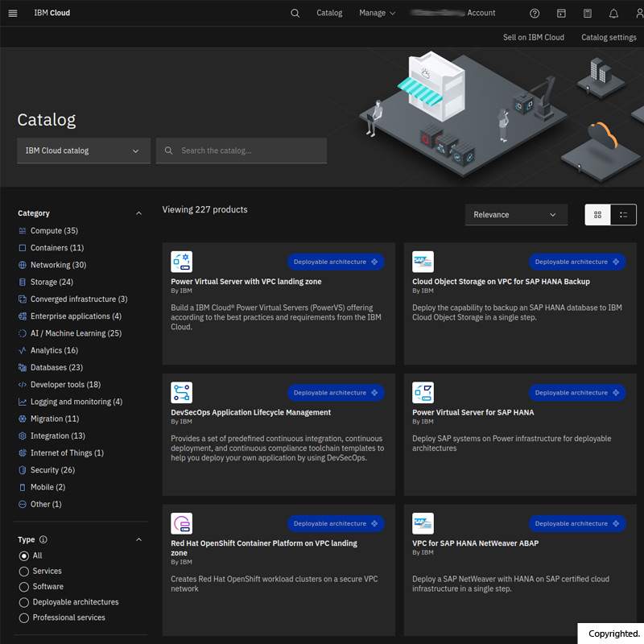Image resolution: width=644 pixels, height=644 pixels.
Task: Select Deployable architectures radio option
Action: click(24, 602)
